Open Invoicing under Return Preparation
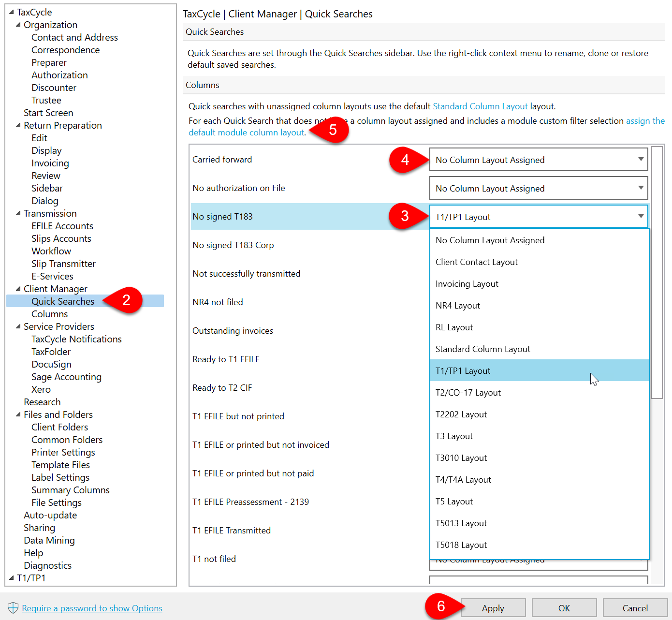Image resolution: width=672 pixels, height=620 pixels. 50,163
